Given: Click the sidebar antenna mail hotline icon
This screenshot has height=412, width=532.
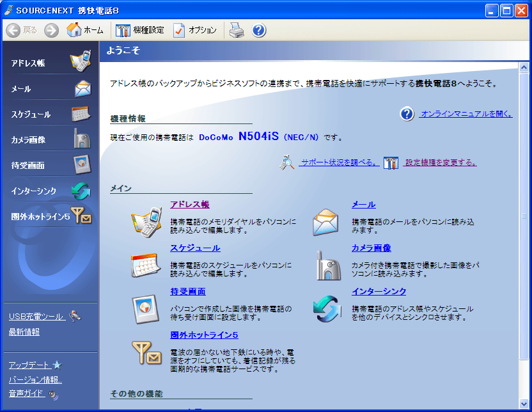Looking at the screenshot, I should 81,216.
